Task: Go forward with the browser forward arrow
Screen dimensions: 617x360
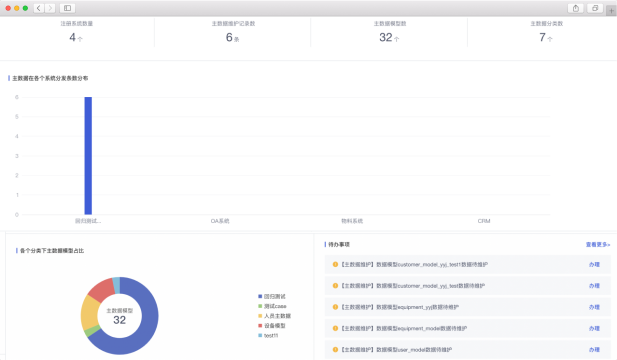Action: (x=50, y=8)
